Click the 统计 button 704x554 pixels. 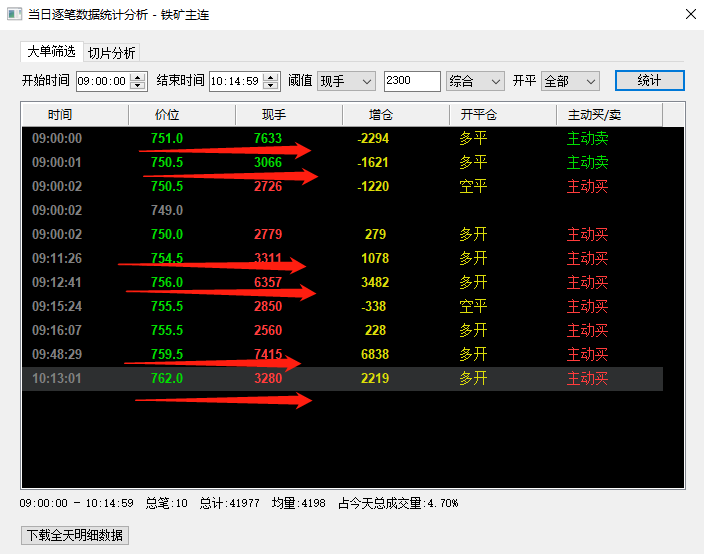pos(649,81)
